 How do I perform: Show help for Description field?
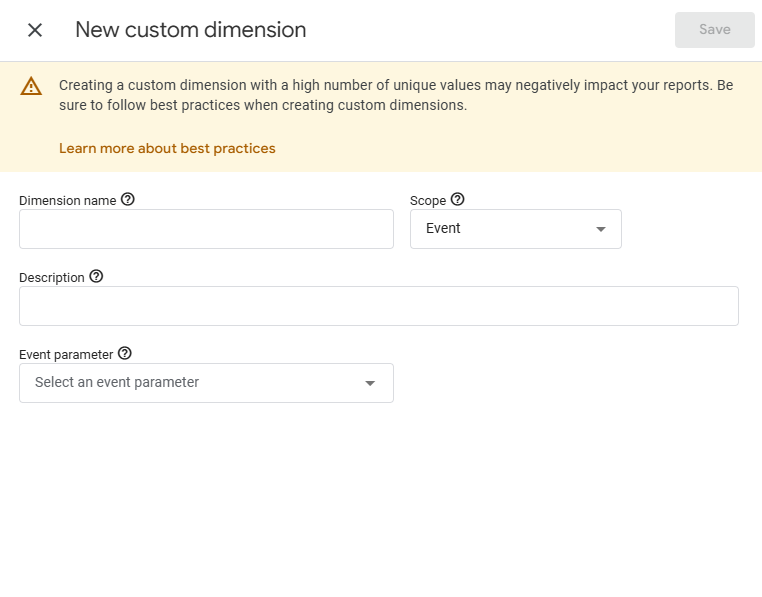(x=96, y=276)
